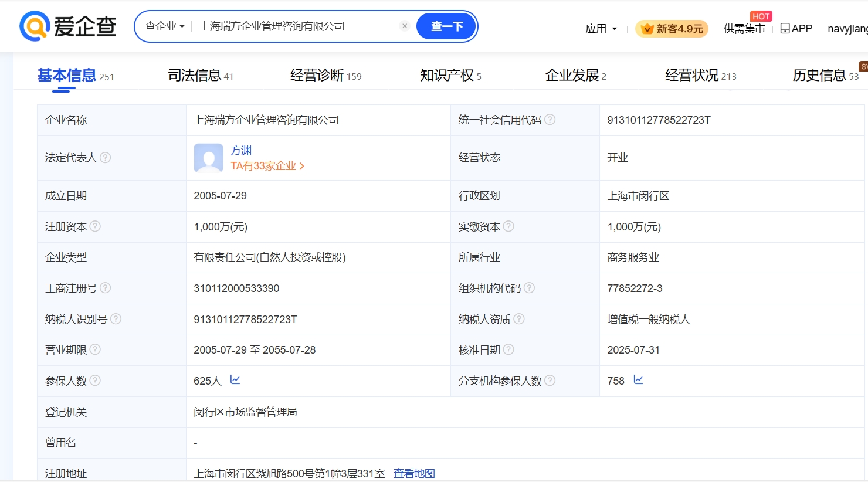Expand TA有33家企业 list

[267, 166]
